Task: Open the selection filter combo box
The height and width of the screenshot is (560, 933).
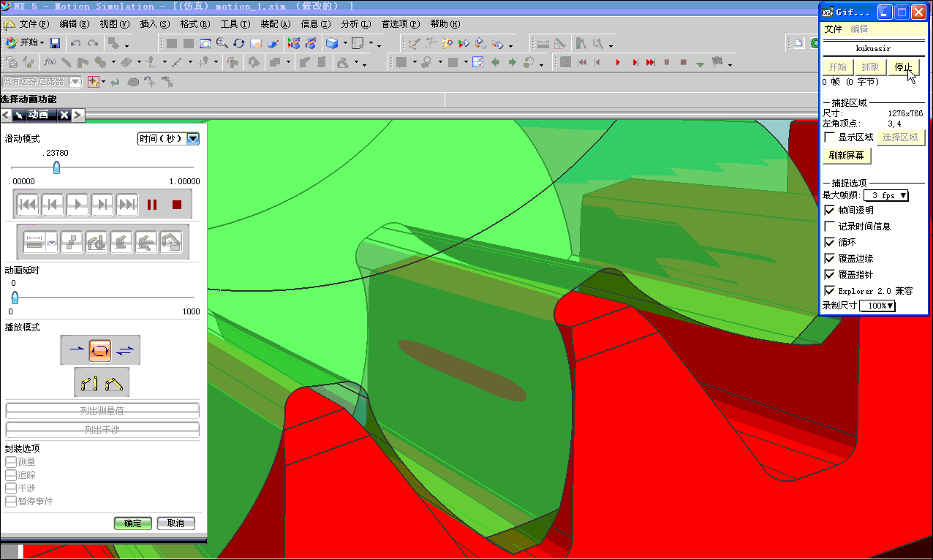Action: (x=41, y=81)
